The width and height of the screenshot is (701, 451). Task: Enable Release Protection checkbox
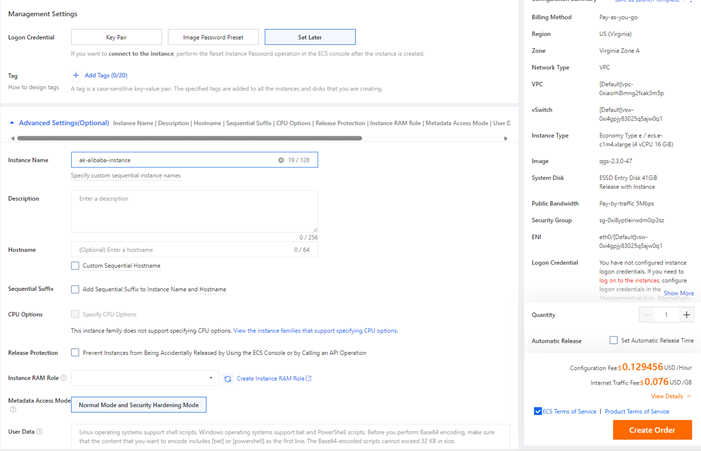(75, 353)
